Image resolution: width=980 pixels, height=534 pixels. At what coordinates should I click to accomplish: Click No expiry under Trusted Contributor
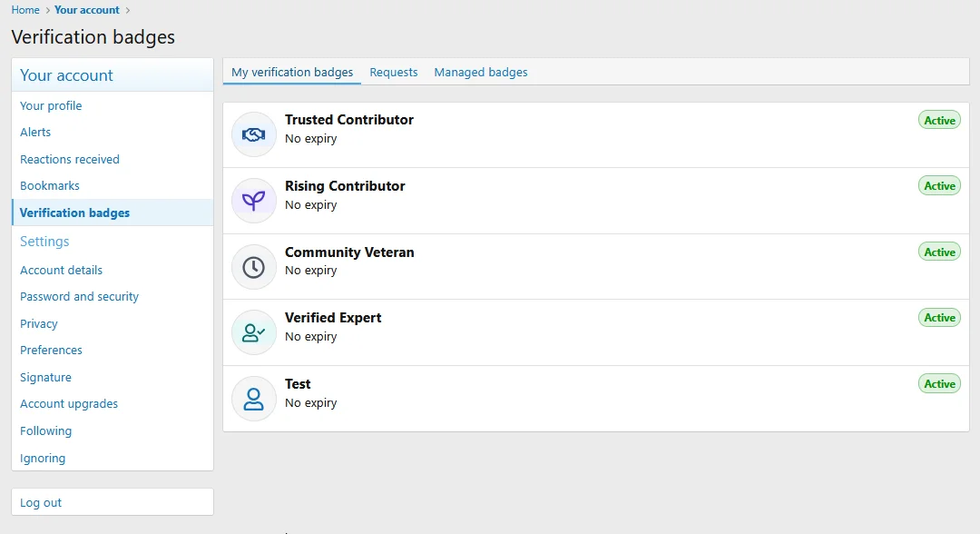(310, 139)
